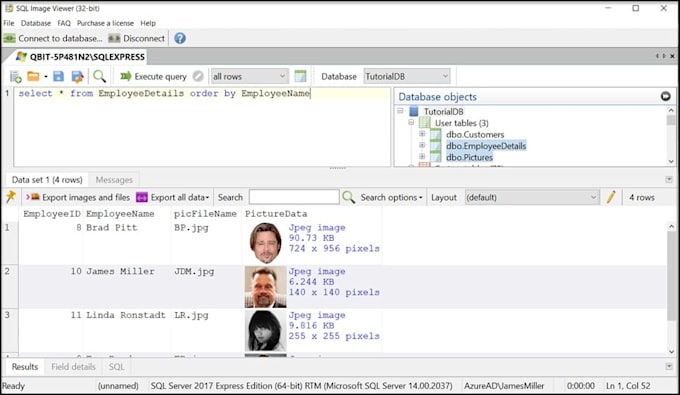Select dbo.Pictures in the tree
680x395 pixels.
click(470, 157)
